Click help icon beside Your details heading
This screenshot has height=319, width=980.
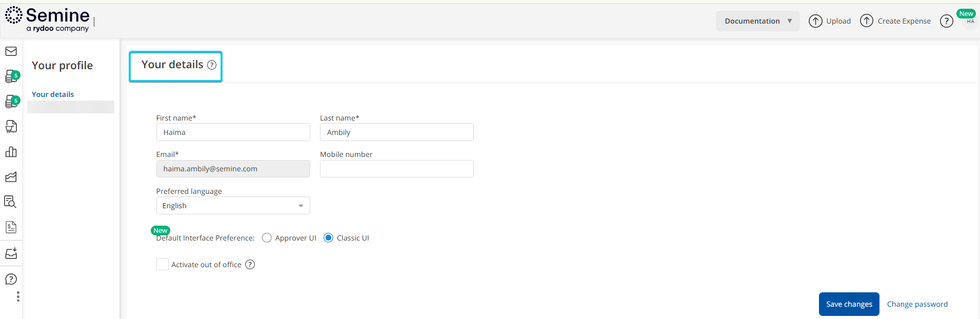click(212, 65)
